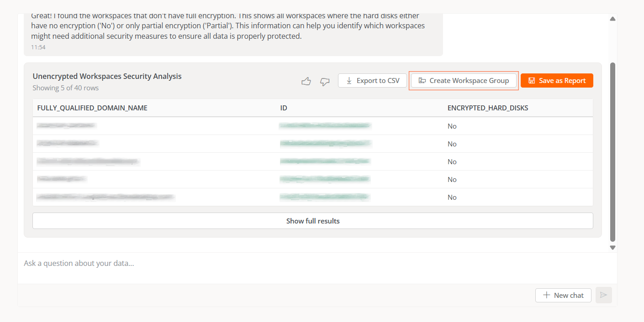Open the first row's green ID link
This screenshot has height=322, width=644.
[325, 125]
